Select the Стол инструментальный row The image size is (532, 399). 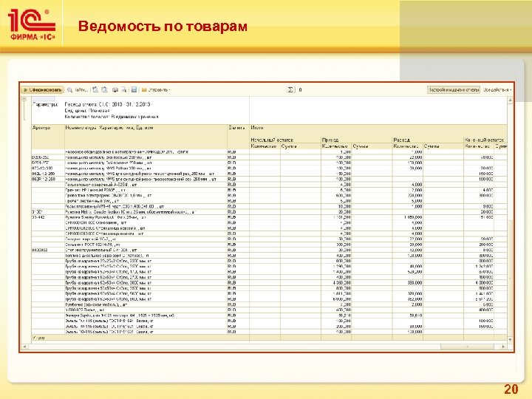point(269,250)
